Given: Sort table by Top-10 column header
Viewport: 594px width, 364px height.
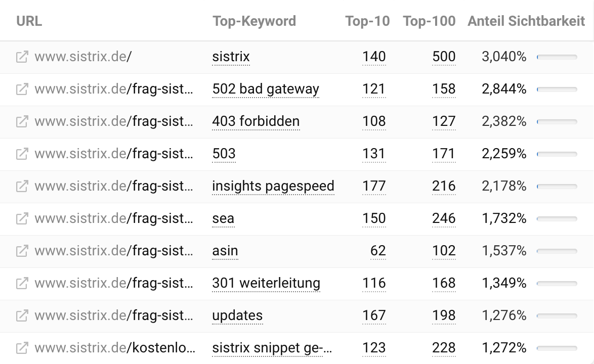Looking at the screenshot, I should [367, 21].
